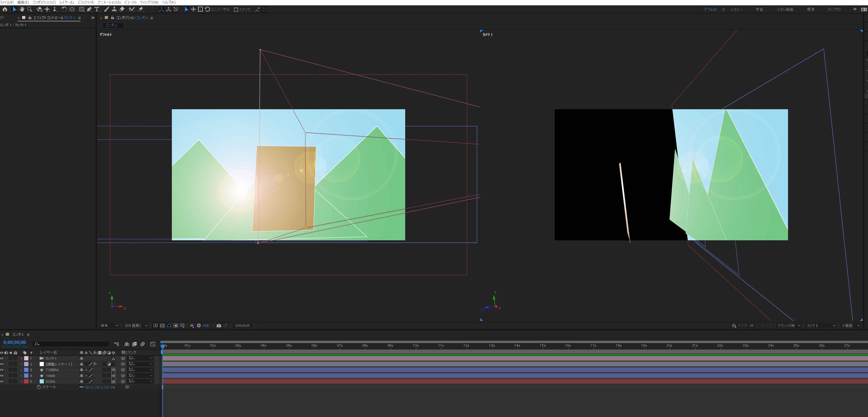The image size is (868, 417).
Task: Open the 50 % magnification dropdown
Action: [x=109, y=325]
